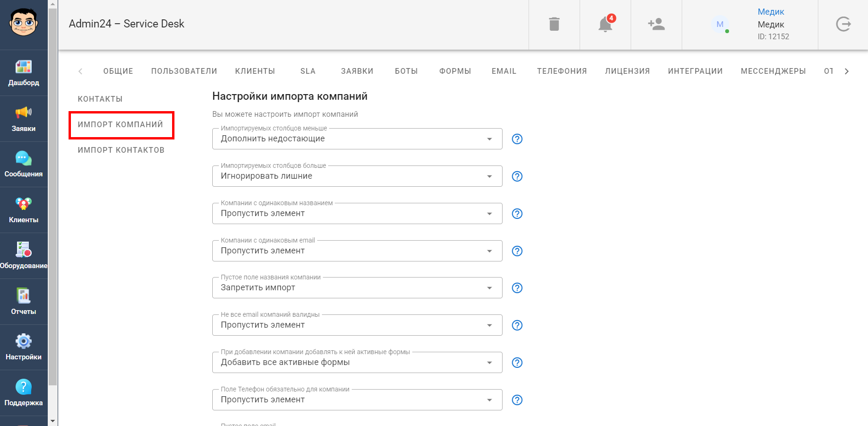Open Поле Телефон обязательно dropdown
868x426 pixels.
click(x=357, y=400)
